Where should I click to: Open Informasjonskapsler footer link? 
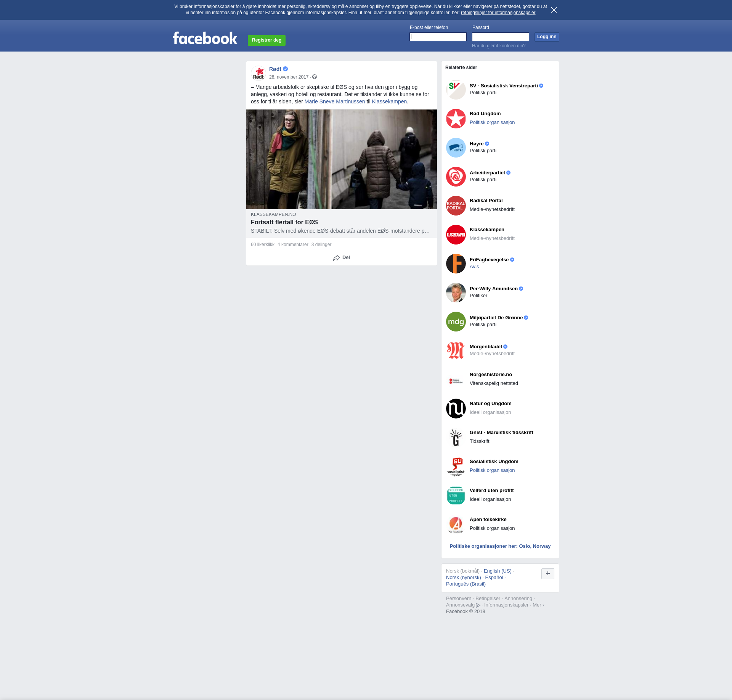506,605
